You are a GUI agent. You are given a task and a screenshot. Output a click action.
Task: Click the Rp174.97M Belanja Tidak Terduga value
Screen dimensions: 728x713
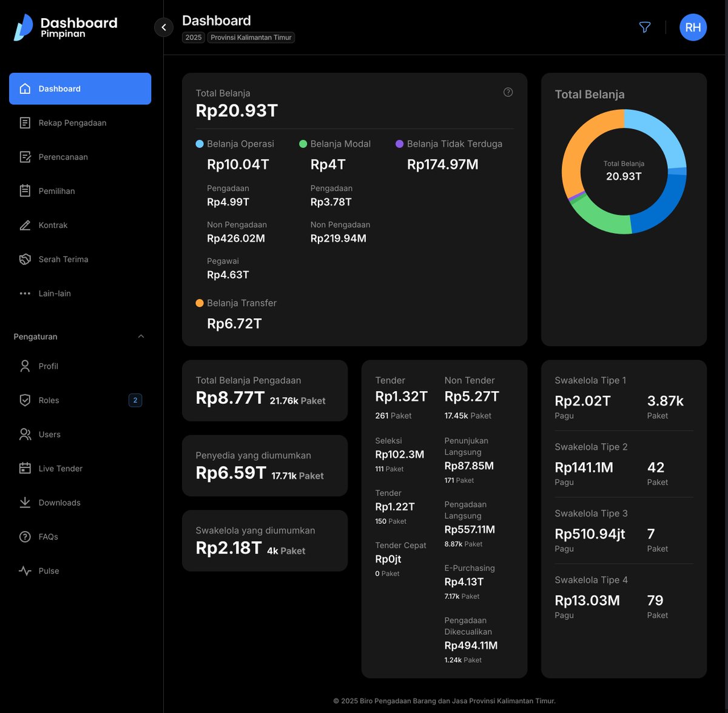click(443, 164)
